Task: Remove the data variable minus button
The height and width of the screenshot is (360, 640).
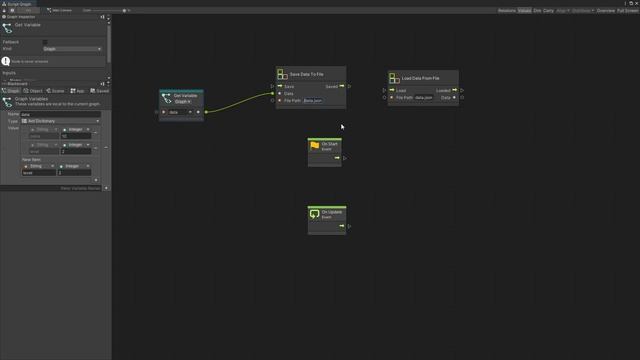Action: pyautogui.click(x=106, y=147)
